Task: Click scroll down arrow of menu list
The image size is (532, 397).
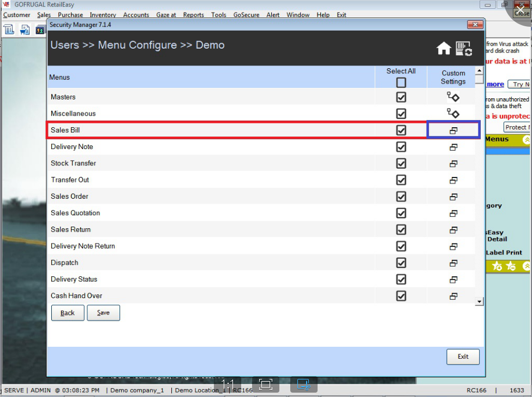Action: click(x=479, y=301)
